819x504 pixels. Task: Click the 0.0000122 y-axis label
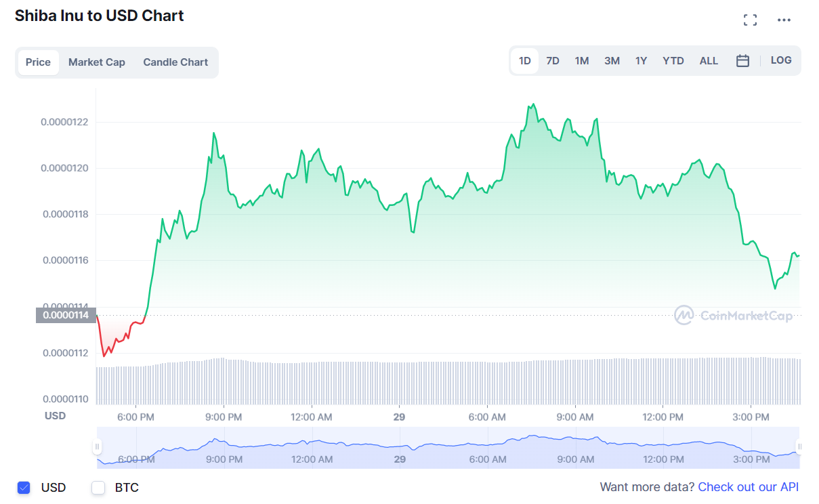pos(65,122)
